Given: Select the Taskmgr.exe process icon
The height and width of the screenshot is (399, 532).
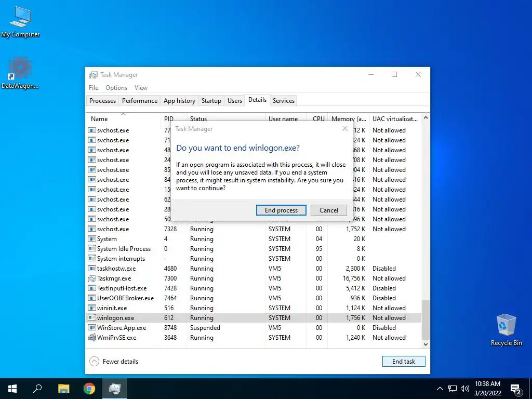Looking at the screenshot, I should point(91,278).
